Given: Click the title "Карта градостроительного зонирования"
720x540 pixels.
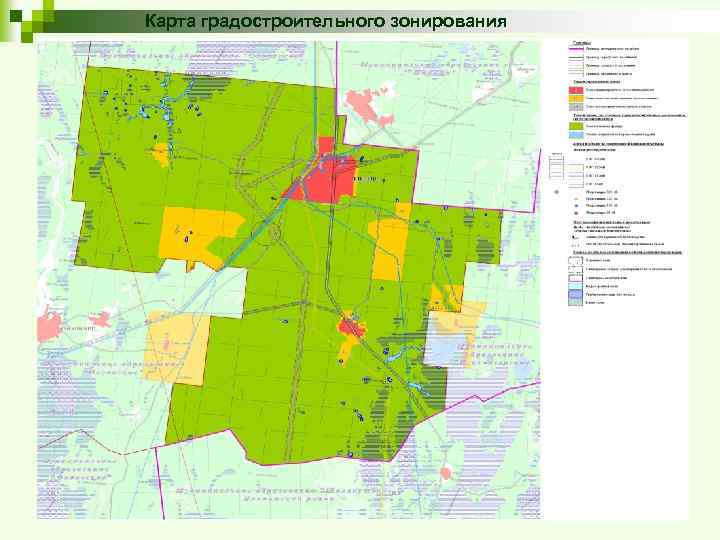Looking at the screenshot, I should [326, 21].
